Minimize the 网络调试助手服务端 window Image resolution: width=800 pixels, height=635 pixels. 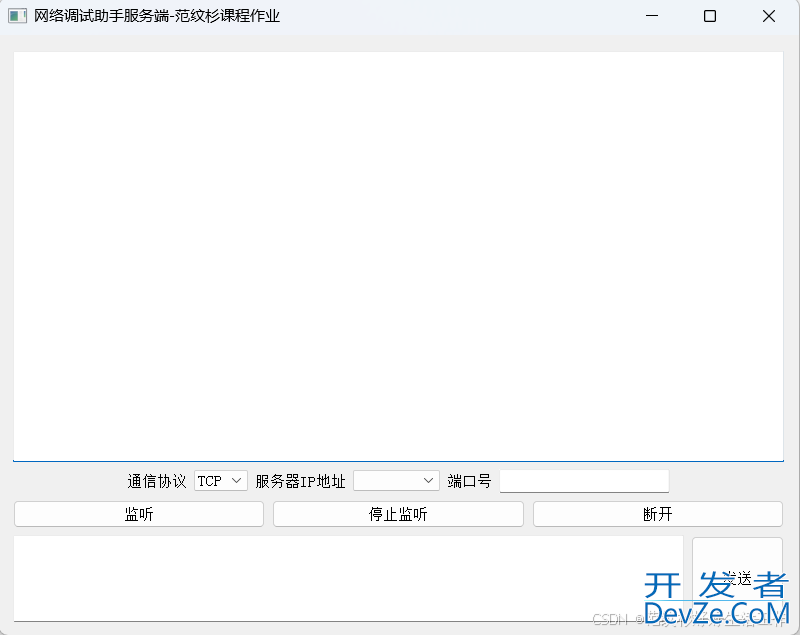652,16
